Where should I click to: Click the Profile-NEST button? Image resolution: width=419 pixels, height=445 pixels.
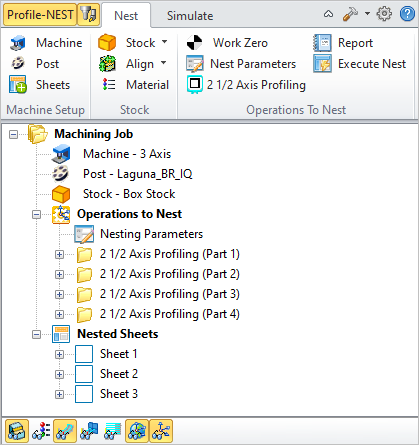pos(40,15)
